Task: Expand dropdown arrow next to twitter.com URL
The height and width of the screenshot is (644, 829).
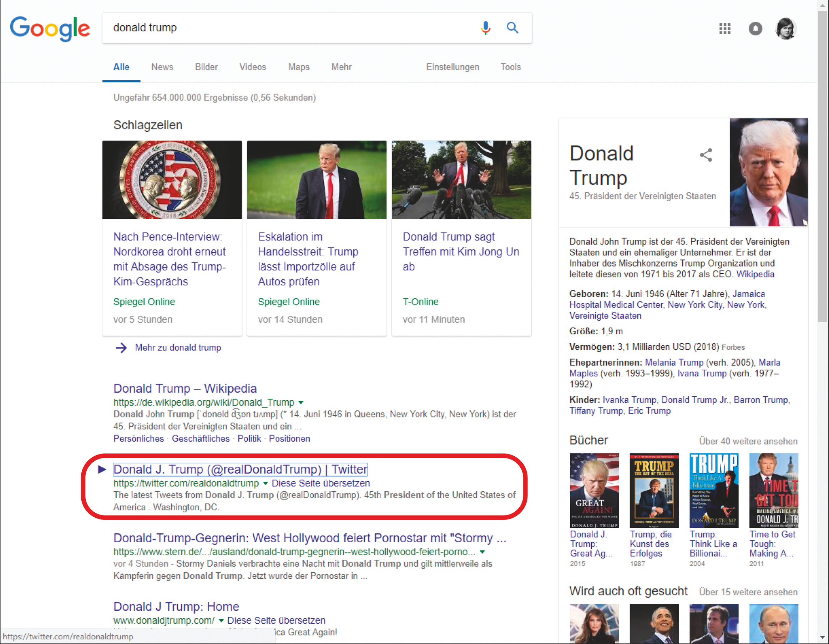Action: coord(265,483)
